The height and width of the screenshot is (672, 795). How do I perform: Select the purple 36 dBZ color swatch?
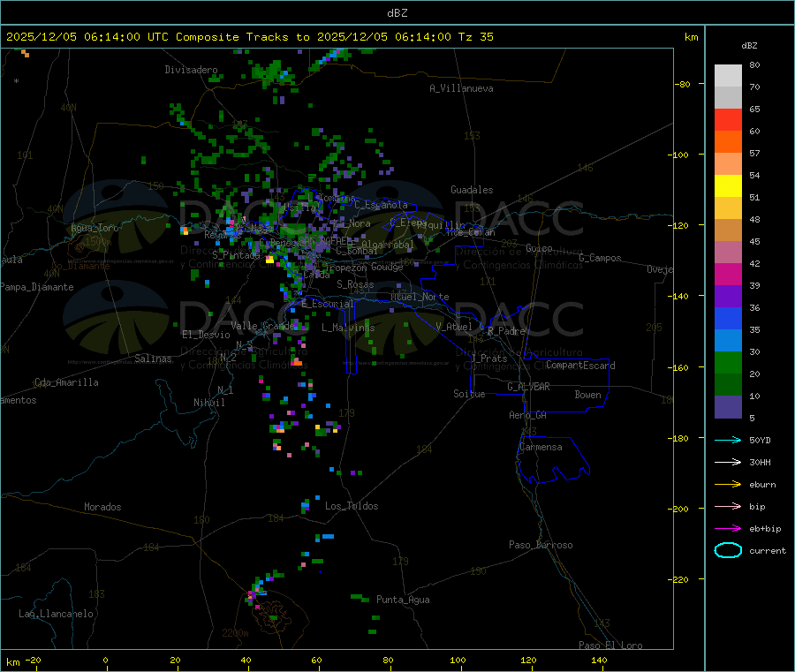point(728,297)
